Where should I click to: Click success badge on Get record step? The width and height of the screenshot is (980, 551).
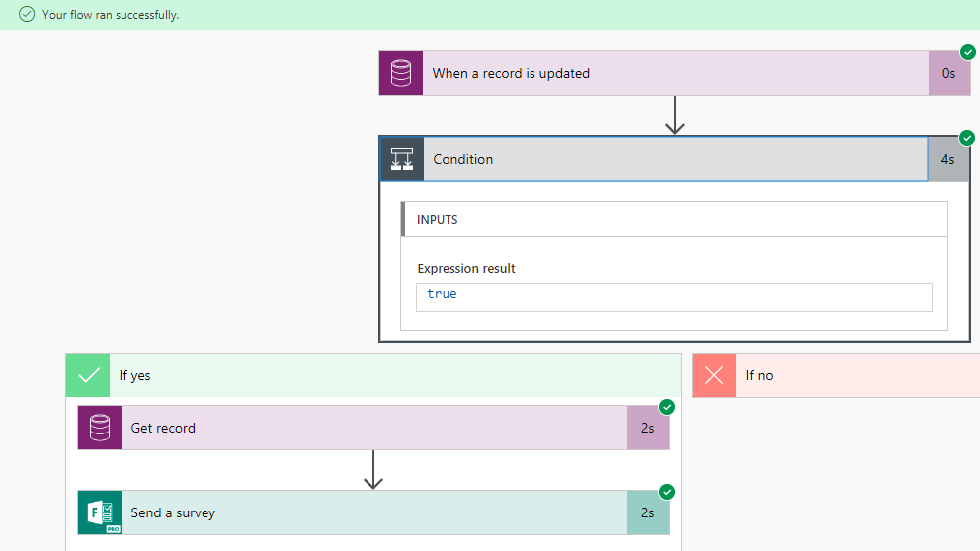(x=667, y=407)
